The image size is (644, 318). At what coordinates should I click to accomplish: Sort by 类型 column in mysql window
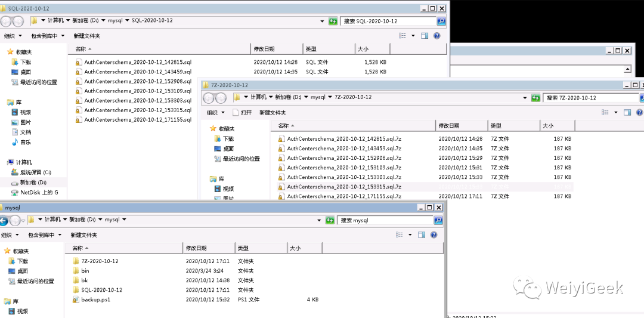point(261,248)
